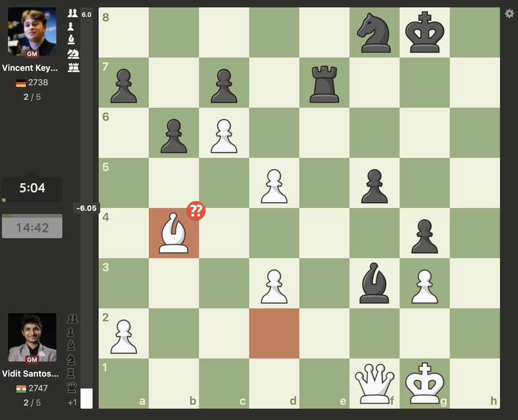Select the black knight on f8
This screenshot has height=420, width=518.
374,33
